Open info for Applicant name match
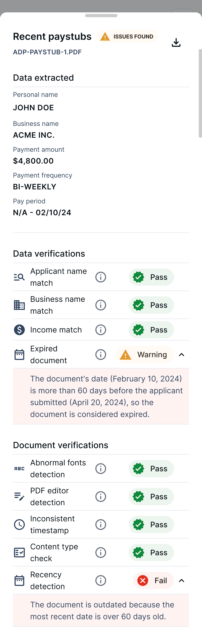Screen dimensions: 202x644 click(x=101, y=277)
